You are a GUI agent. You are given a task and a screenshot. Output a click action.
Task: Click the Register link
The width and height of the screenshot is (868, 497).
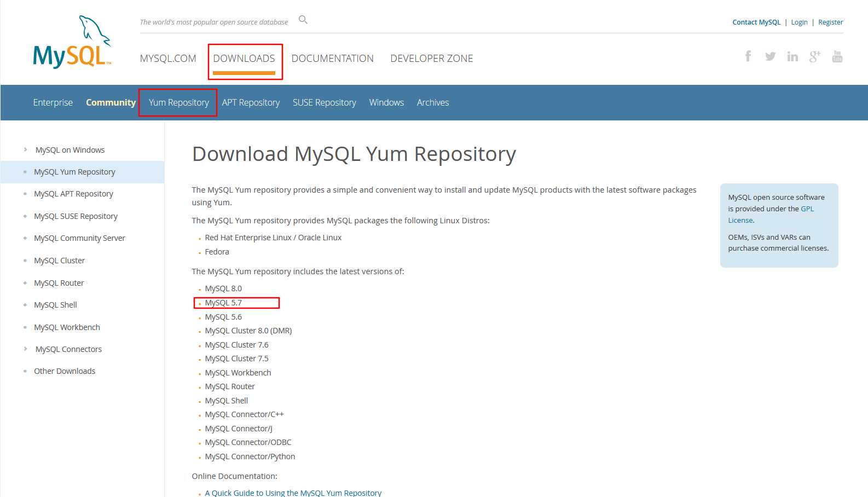(831, 22)
